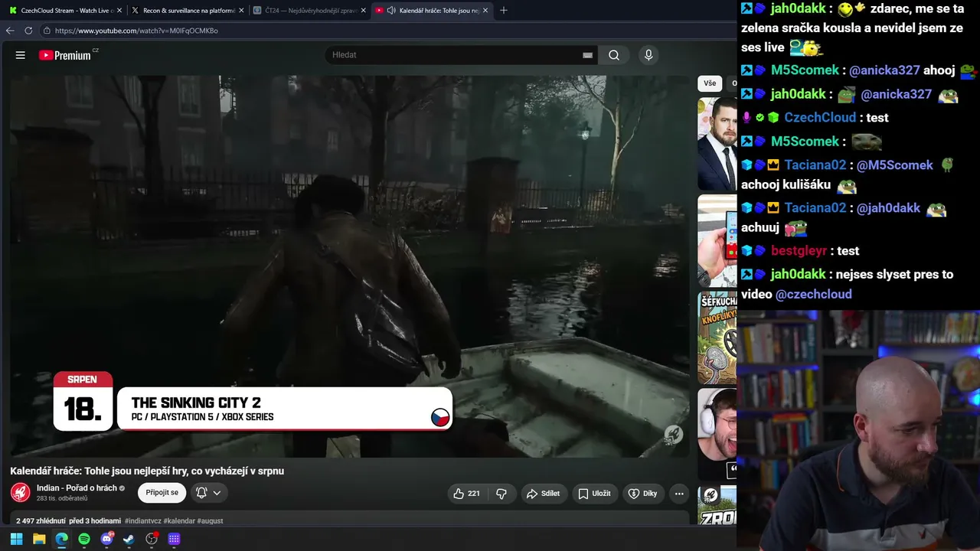The width and height of the screenshot is (980, 551).
Task: Close the Recon & surveillance tab
Action: click(x=241, y=11)
